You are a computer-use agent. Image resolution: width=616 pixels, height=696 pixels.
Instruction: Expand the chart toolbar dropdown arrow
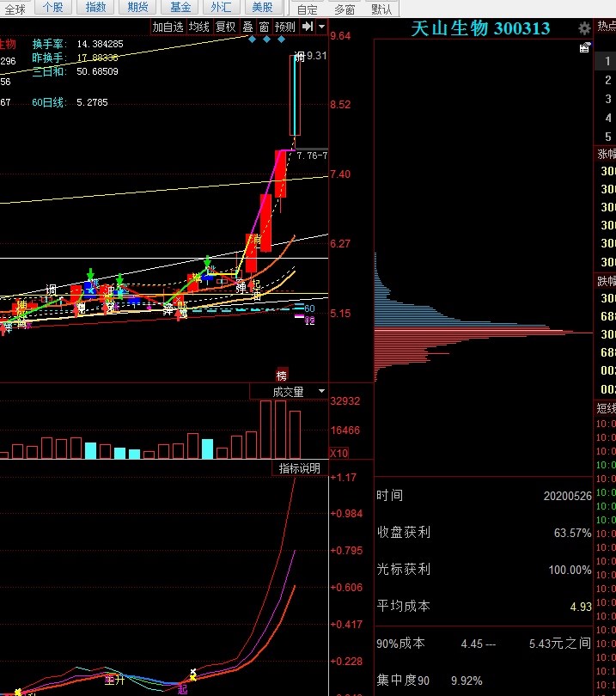[321, 27]
